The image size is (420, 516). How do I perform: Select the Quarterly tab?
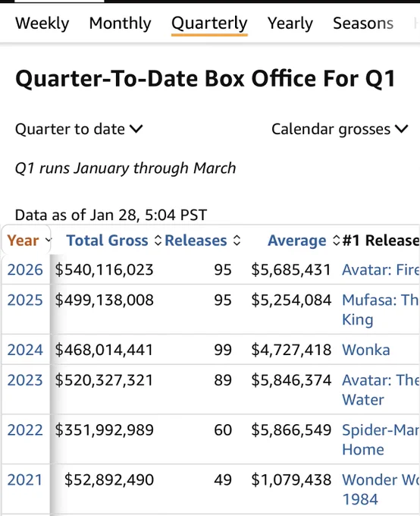coord(209,24)
